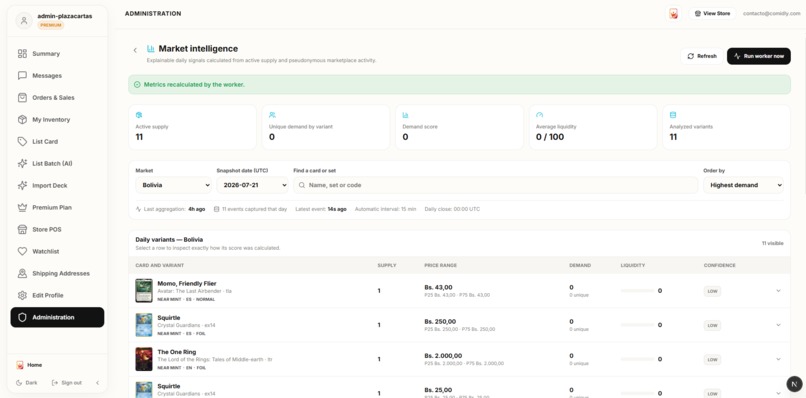Select List Card menu item
806x398 pixels.
pyautogui.click(x=57, y=141)
